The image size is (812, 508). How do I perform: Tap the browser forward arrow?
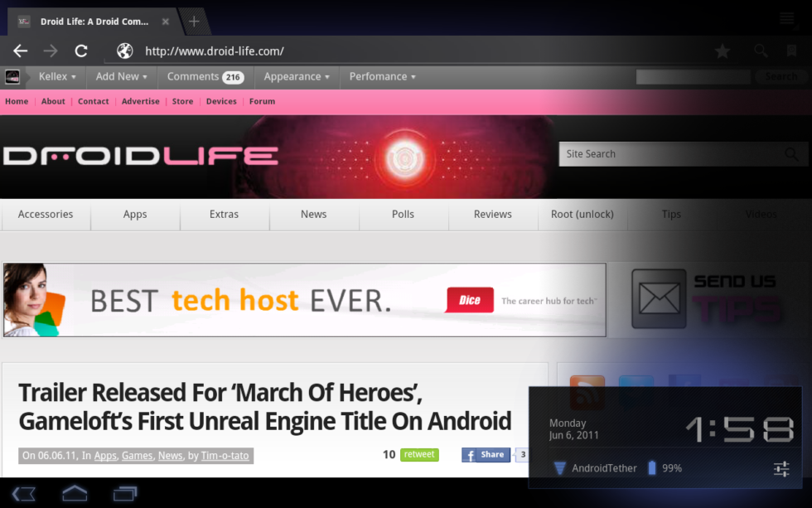click(51, 51)
